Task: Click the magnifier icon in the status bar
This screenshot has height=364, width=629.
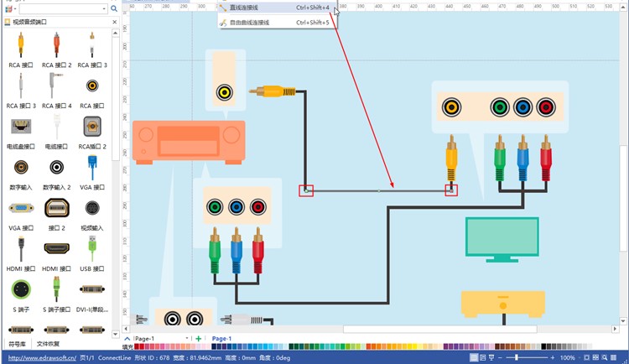Action: point(605,357)
